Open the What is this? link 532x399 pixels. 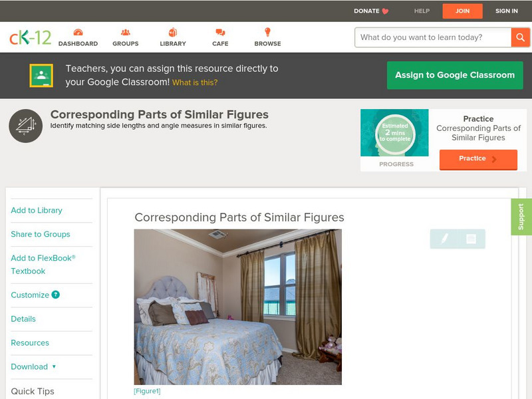point(195,82)
